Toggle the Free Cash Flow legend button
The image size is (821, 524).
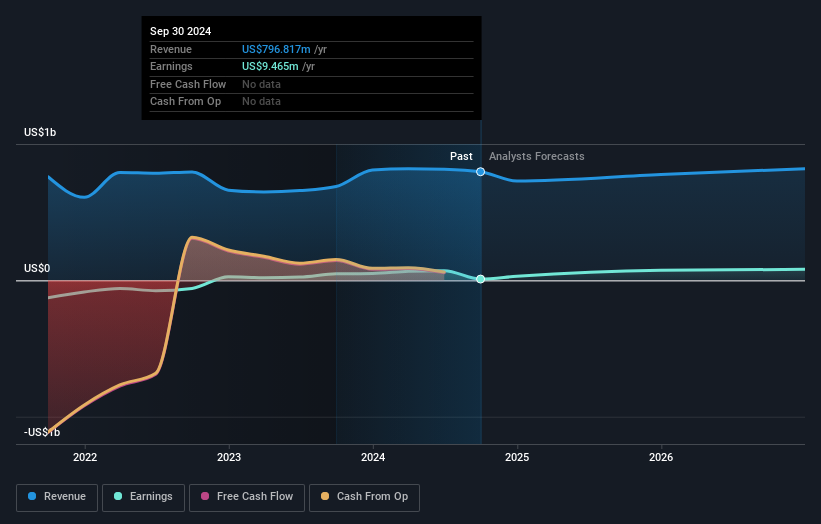(247, 497)
